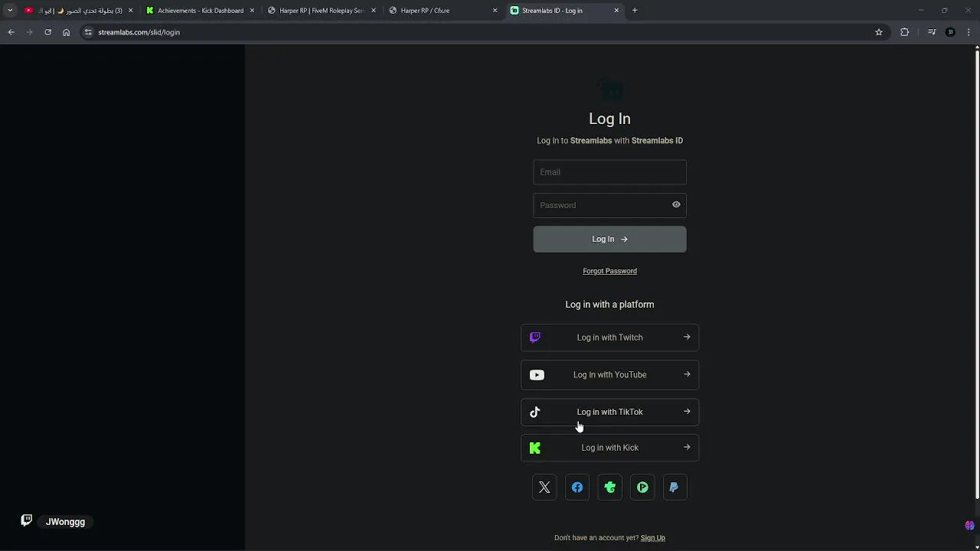Click the page vertical scrollbar
Image resolution: width=980 pixels, height=551 pixels.
pos(976,275)
